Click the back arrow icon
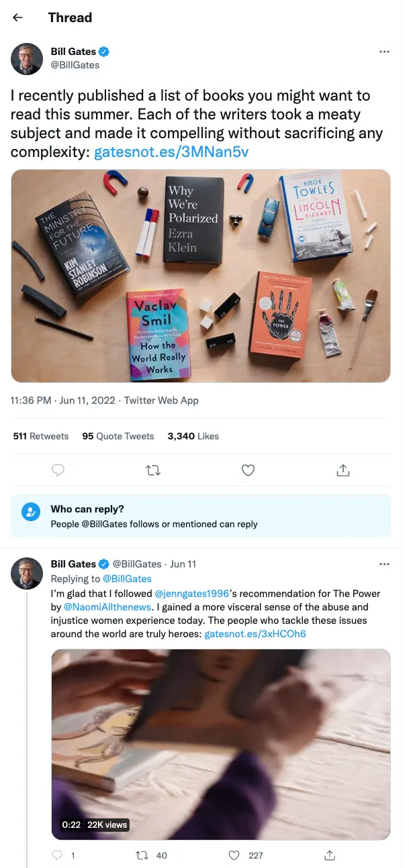 pos(18,17)
